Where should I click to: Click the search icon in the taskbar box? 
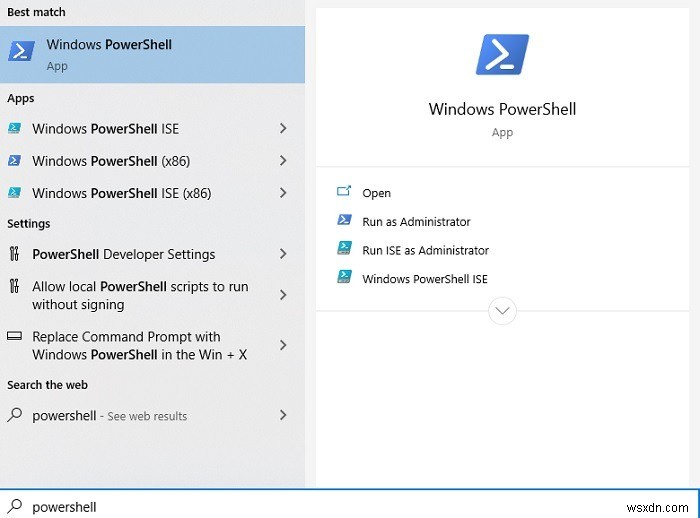click(x=15, y=506)
